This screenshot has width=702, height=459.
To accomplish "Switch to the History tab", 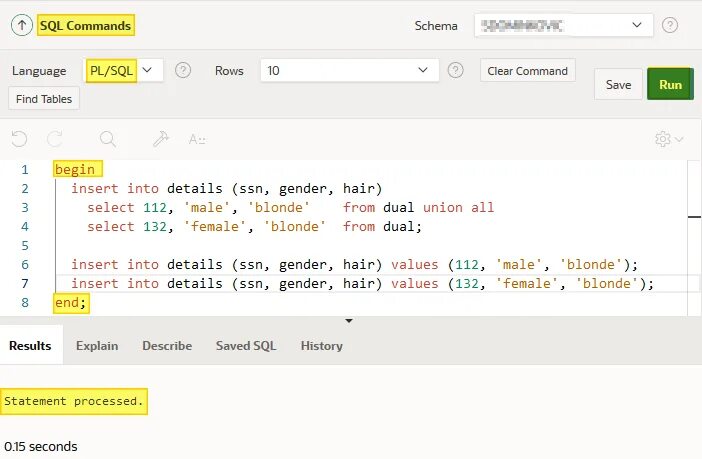I will [321, 346].
